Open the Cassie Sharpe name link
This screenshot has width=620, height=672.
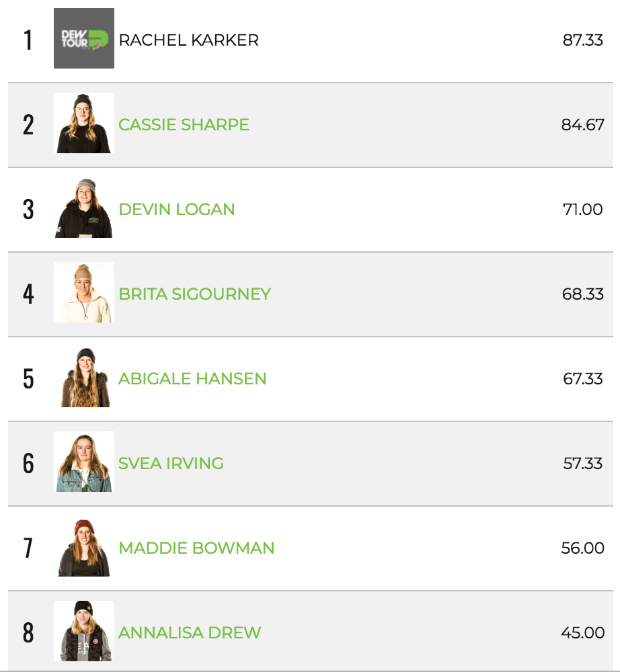[184, 124]
